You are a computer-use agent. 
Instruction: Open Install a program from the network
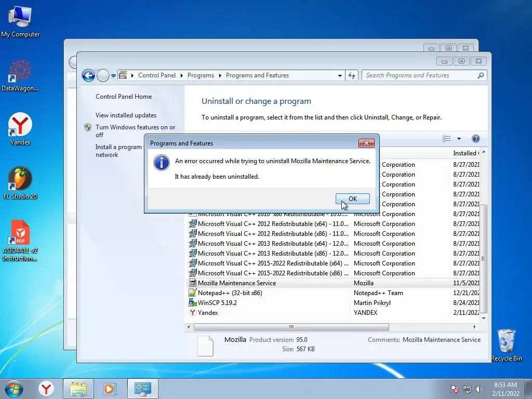[119, 151]
